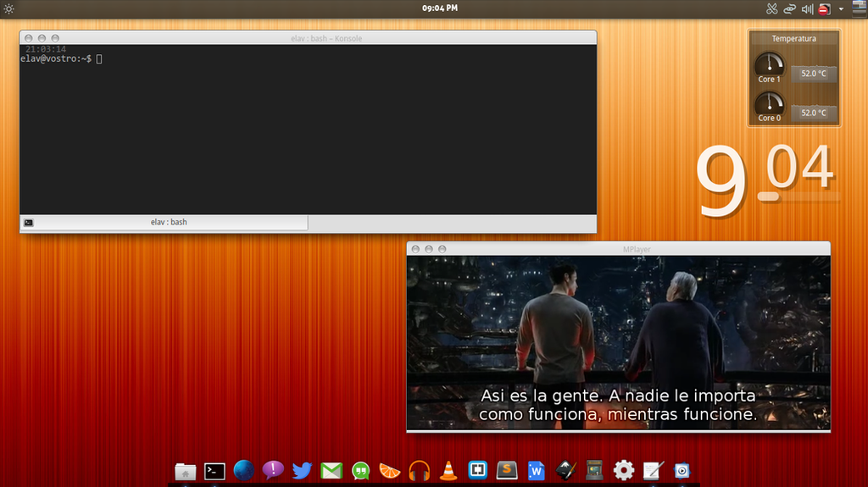868x487 pixels.
Task: Click at the elav@vostro bash prompt
Action: click(x=56, y=58)
